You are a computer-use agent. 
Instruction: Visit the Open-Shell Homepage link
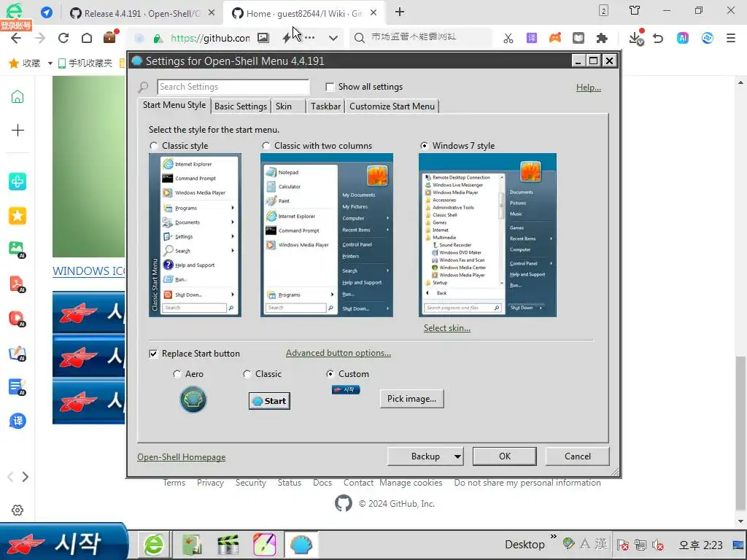point(182,458)
